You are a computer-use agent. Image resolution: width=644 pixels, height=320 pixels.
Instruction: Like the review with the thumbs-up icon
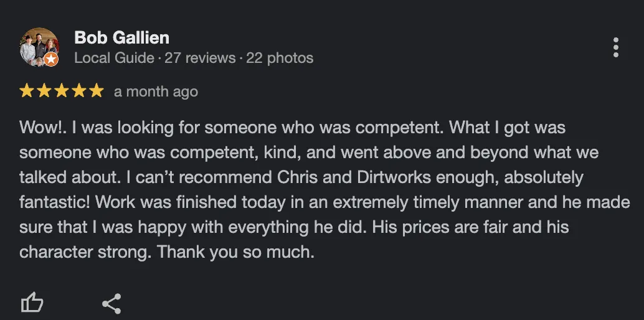(x=32, y=303)
